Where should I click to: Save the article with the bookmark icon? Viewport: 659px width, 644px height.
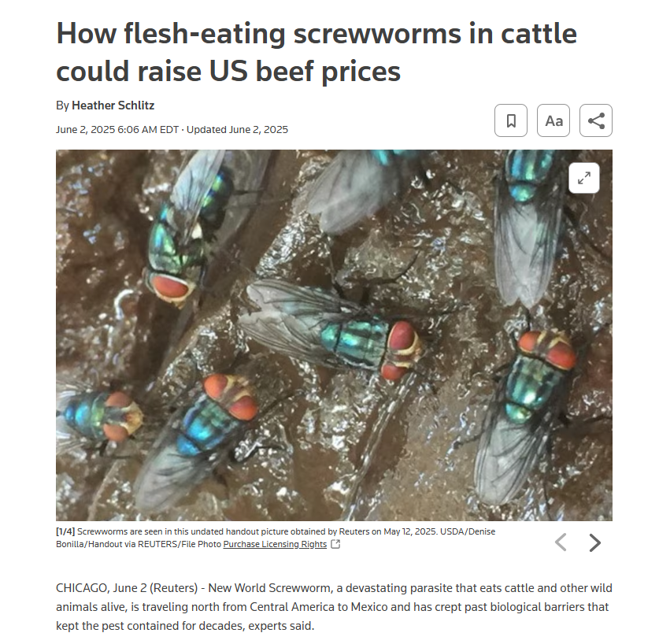(511, 120)
